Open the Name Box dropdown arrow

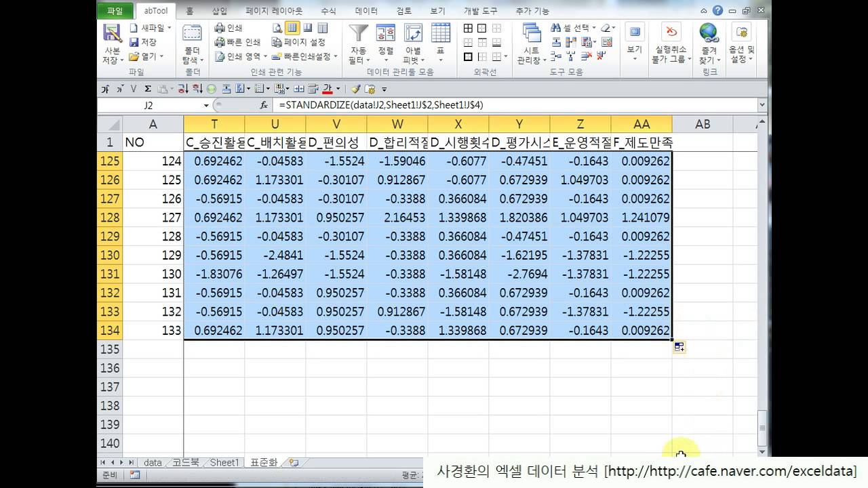206,106
